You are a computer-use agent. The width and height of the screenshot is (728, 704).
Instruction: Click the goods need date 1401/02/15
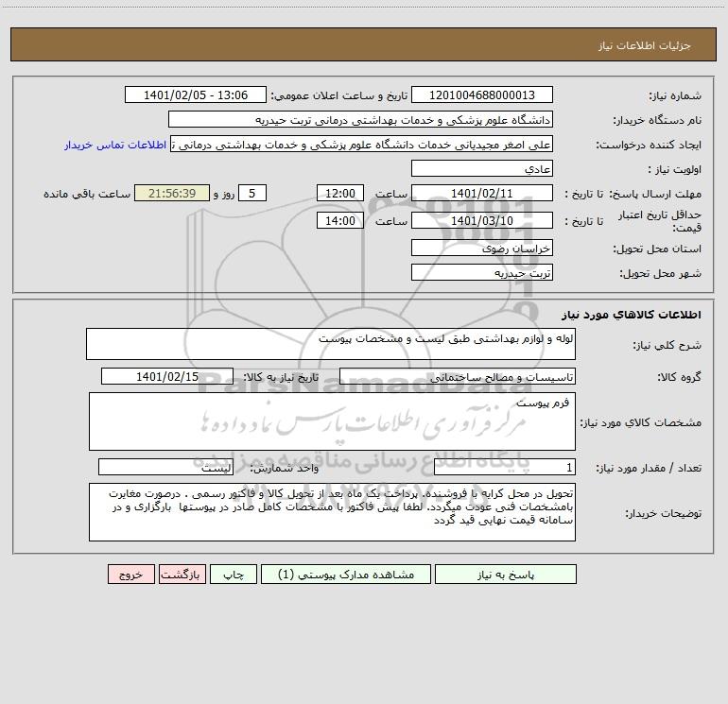[x=167, y=376]
